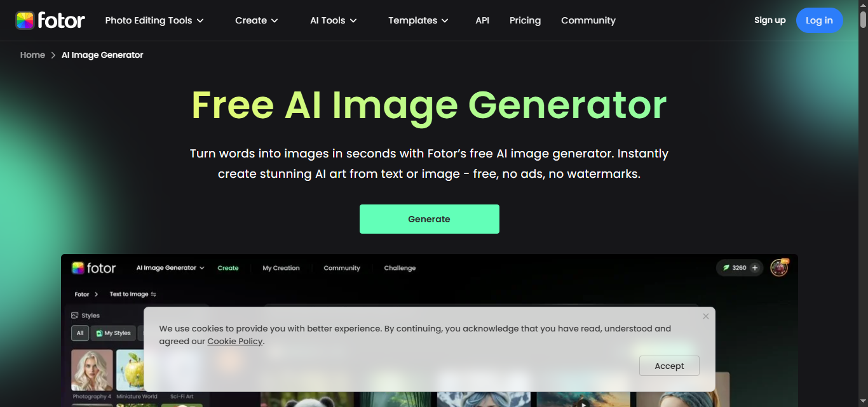Close the cookie notice with the X
The width and height of the screenshot is (868, 407).
705,316
